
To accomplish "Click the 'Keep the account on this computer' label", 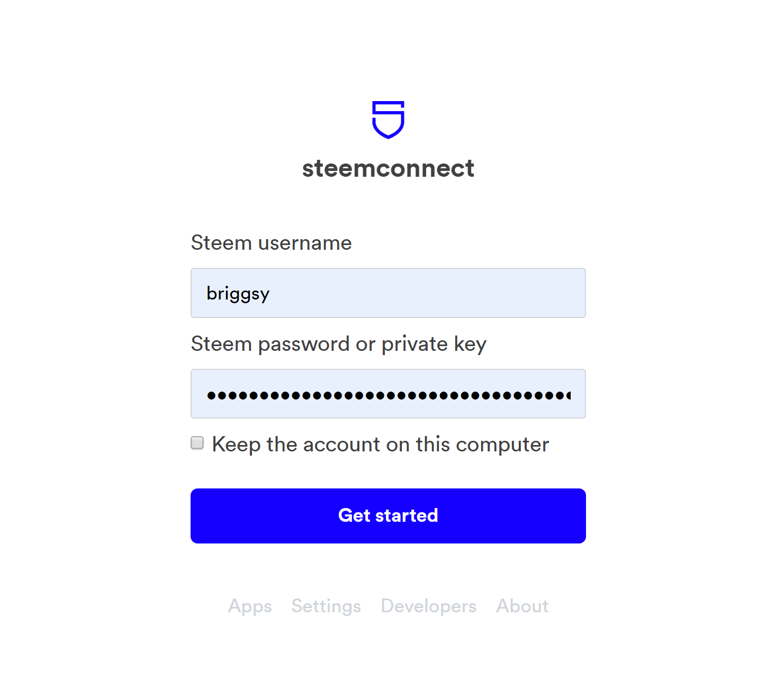I will point(380,445).
